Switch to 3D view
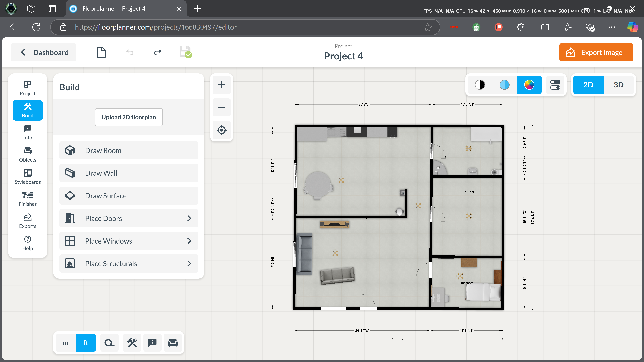The width and height of the screenshot is (644, 362). [x=619, y=85]
